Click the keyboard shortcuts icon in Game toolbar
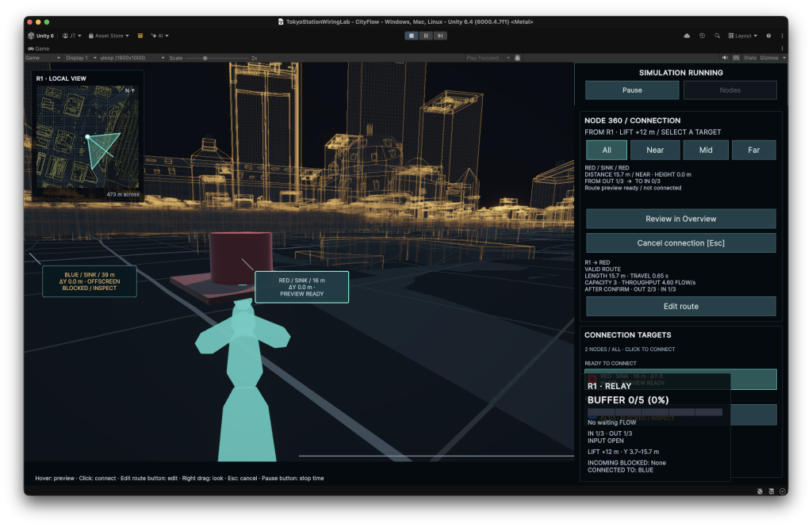Screen dimensions: 812x527 click(x=736, y=58)
